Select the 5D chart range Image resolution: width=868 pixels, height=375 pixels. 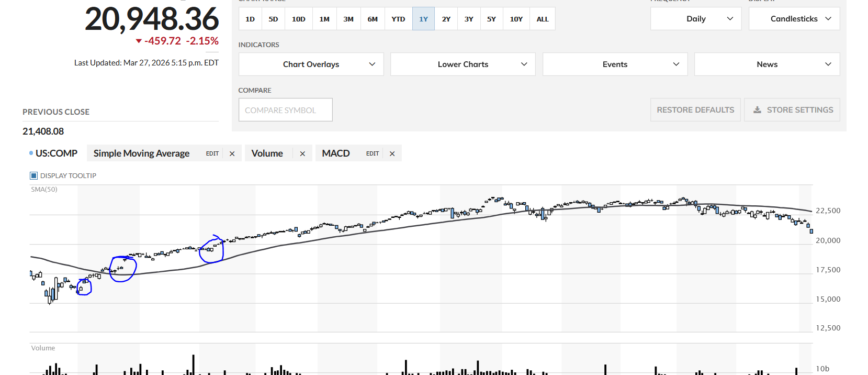pos(273,19)
